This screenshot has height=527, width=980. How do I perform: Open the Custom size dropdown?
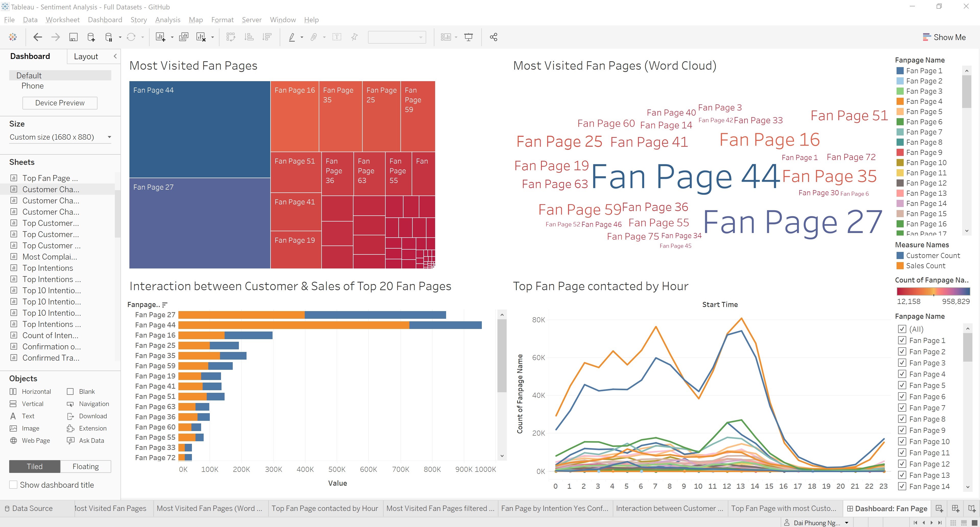pos(60,137)
